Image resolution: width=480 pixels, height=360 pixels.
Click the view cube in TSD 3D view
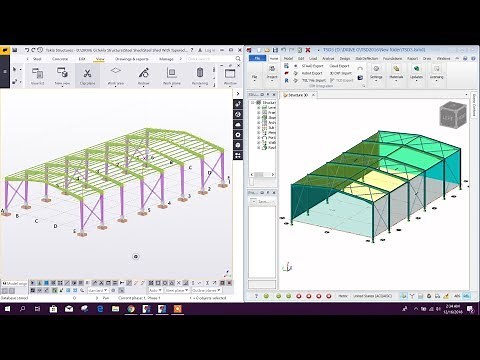[452, 115]
